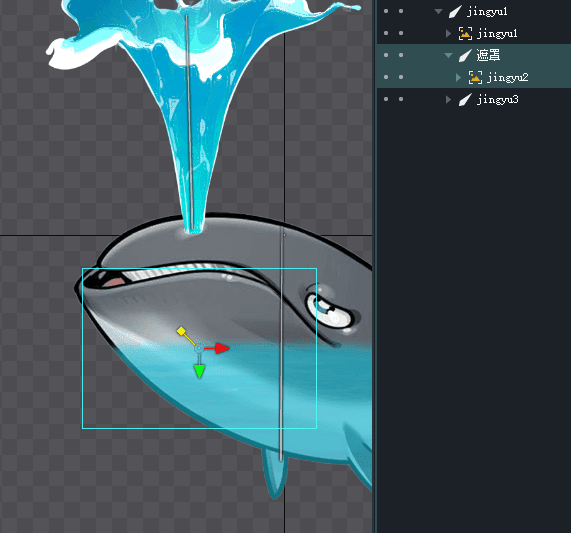Toggle left visibility dot on 遮罩 row
571x533 pixels.
tap(386, 55)
